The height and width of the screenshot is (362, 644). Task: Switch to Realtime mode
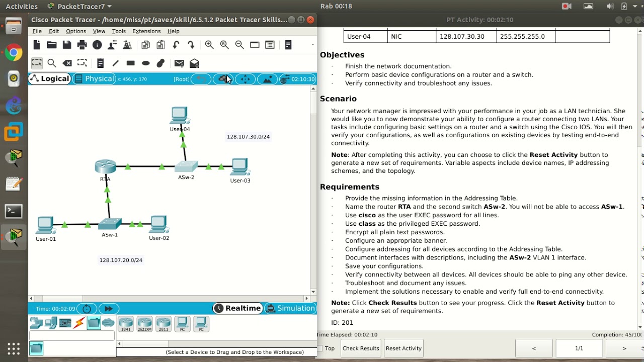(x=238, y=308)
